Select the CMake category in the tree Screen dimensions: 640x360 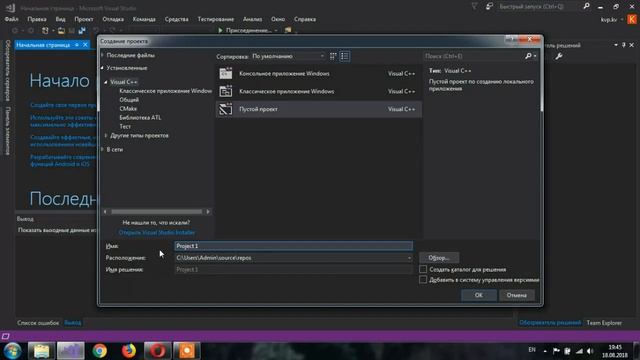[128, 109]
